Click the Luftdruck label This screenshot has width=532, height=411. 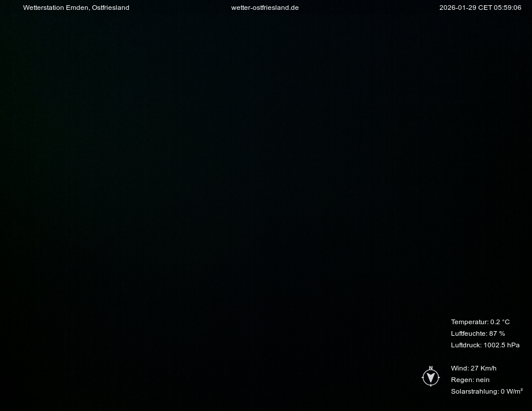tap(465, 345)
